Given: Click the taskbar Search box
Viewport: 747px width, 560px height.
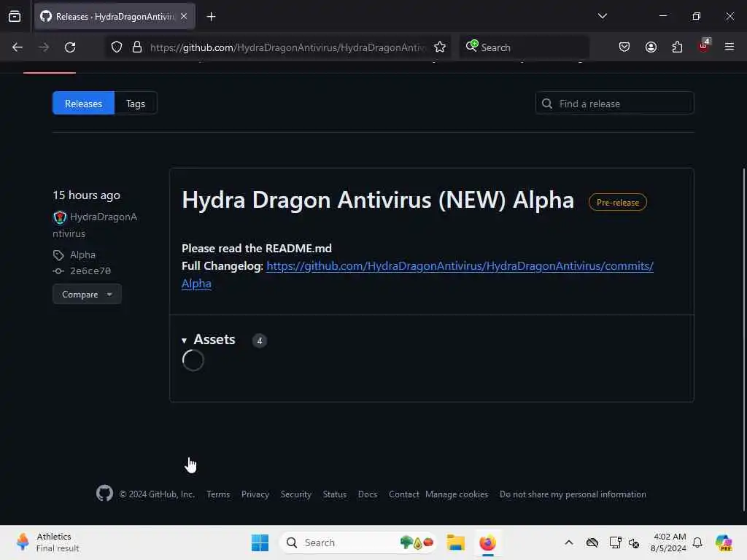Looking at the screenshot, I should pos(357,542).
